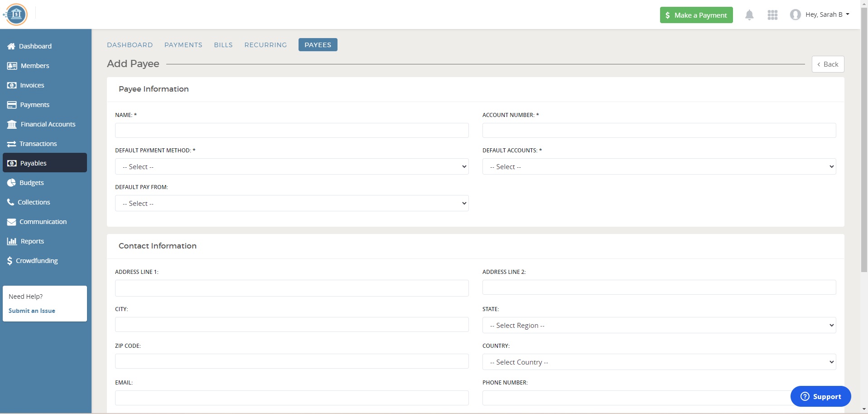Click the notification bell icon
Viewport: 868px width, 414px height.
[x=749, y=15]
